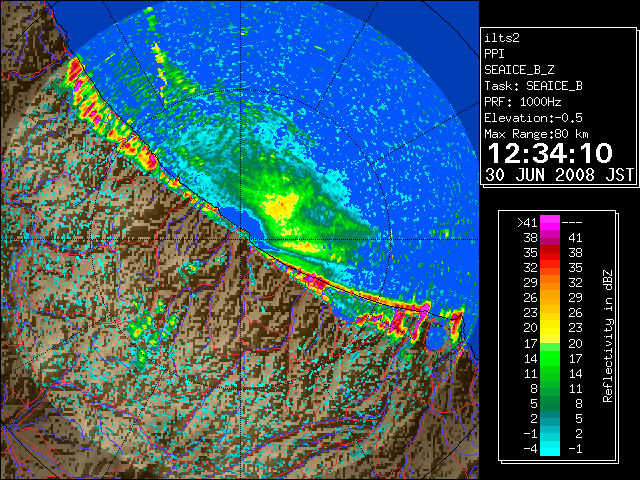Click the timestamp 12:34:10
Image resolution: width=640 pixels, height=480 pixels.
(x=550, y=154)
